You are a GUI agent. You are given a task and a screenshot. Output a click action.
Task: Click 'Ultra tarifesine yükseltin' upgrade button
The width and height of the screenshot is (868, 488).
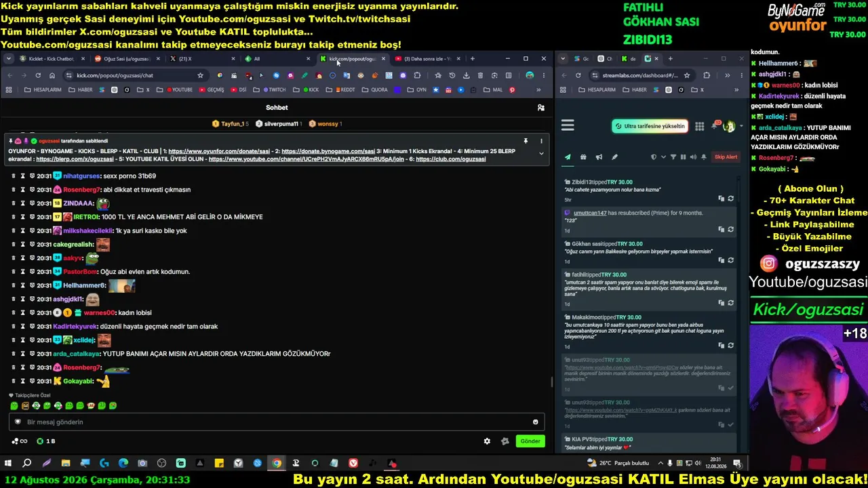coord(650,126)
